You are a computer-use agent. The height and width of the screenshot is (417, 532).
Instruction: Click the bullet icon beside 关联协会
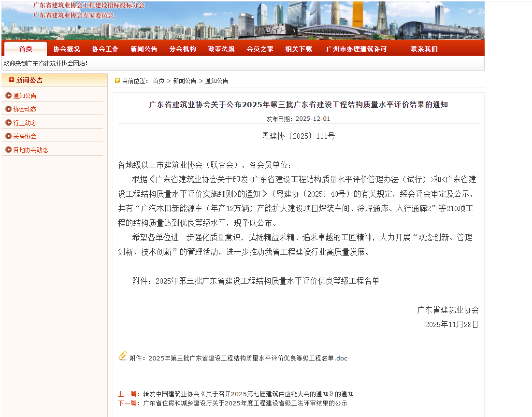point(8,136)
